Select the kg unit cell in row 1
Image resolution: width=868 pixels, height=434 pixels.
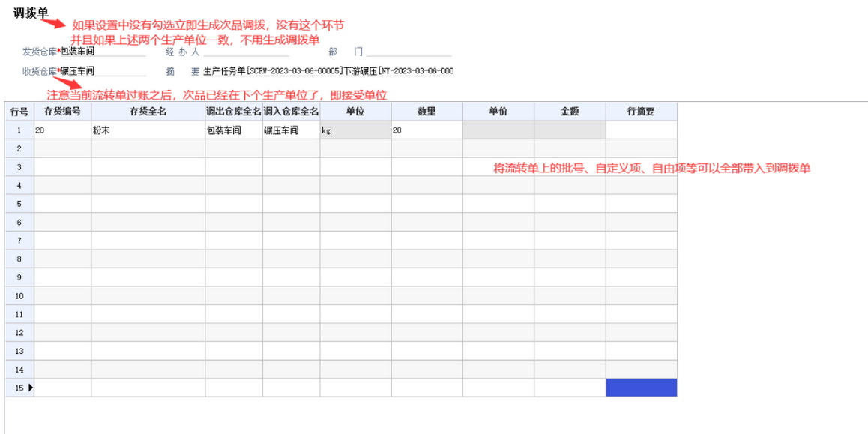[355, 130]
